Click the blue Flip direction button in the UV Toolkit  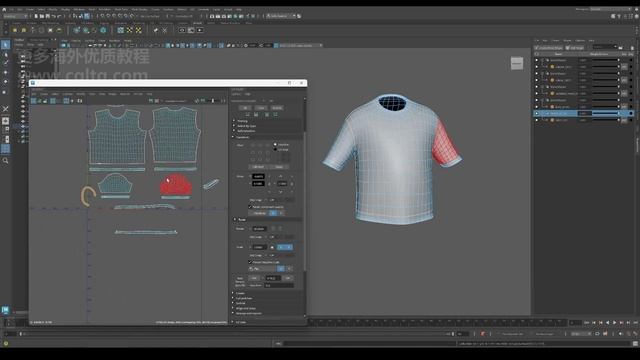tap(281, 269)
